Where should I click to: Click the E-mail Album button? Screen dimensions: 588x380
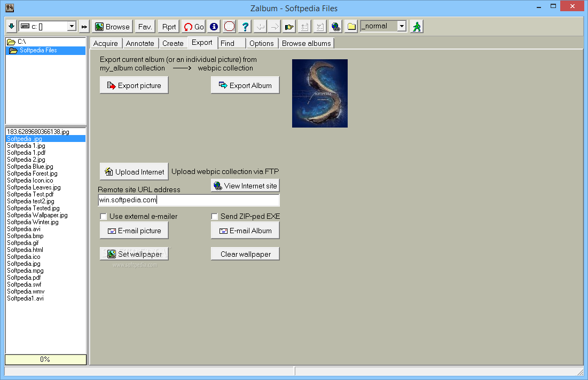tap(245, 231)
